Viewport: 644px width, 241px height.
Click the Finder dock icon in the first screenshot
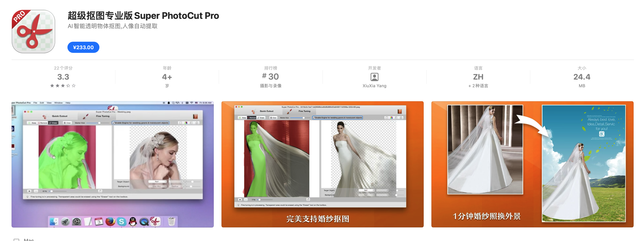coord(54,222)
